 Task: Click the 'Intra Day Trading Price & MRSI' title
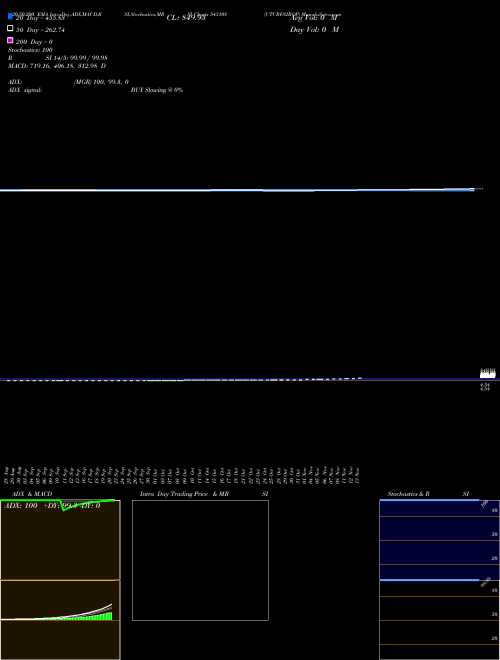(204, 494)
